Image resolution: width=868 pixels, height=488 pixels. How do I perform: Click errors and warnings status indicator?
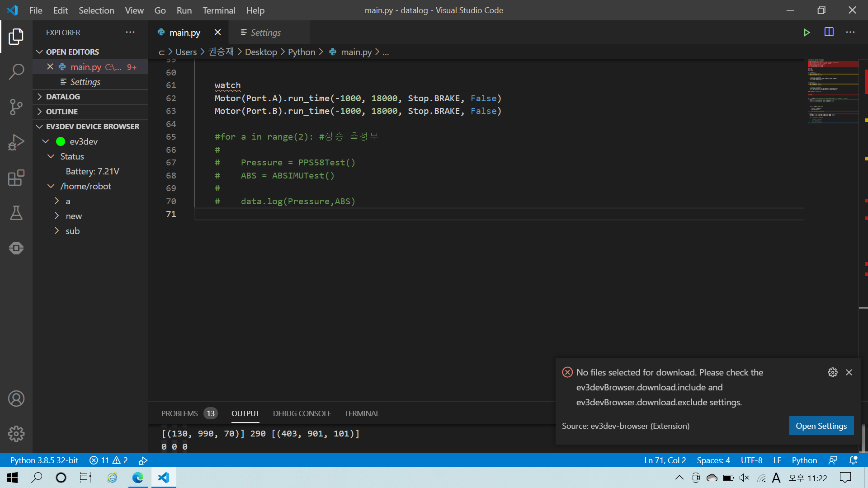point(108,460)
